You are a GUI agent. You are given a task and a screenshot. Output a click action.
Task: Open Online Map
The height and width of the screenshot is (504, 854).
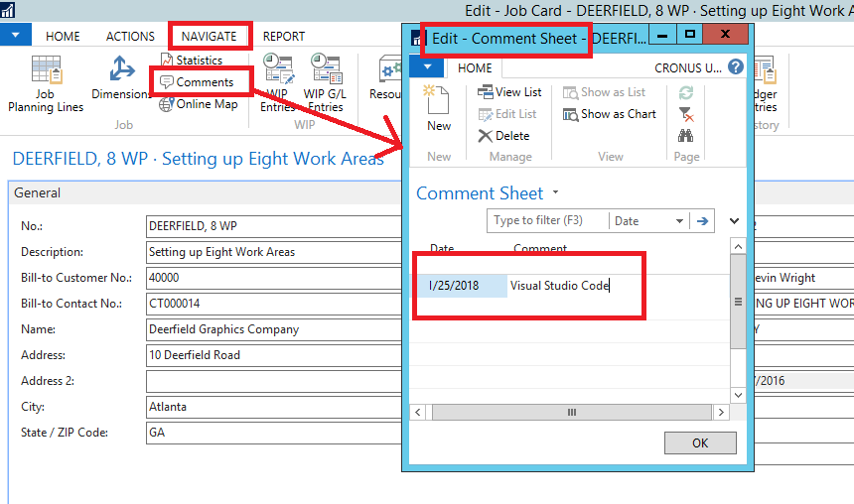tap(199, 104)
